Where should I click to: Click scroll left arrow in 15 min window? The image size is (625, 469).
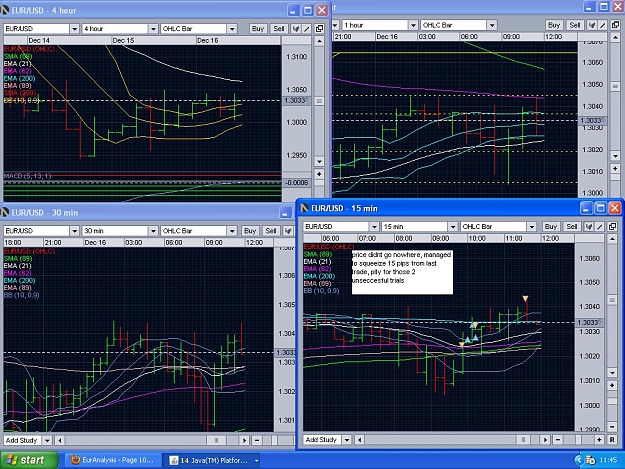pos(360,440)
